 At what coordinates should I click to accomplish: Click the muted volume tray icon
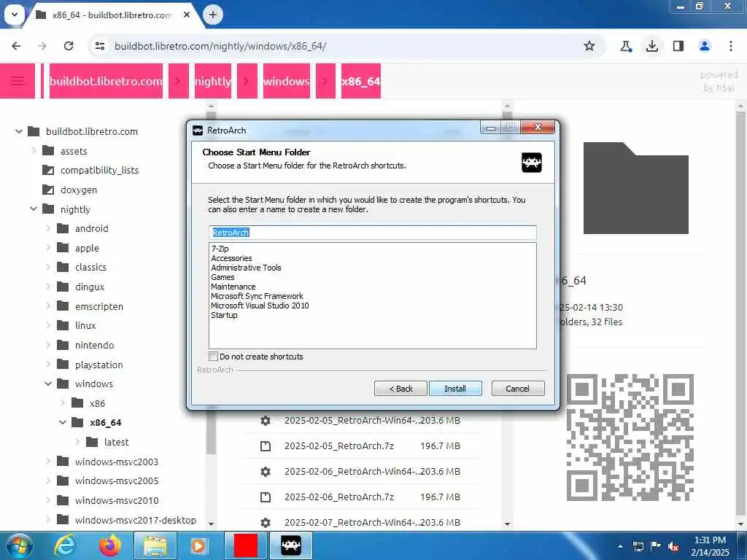(673, 546)
